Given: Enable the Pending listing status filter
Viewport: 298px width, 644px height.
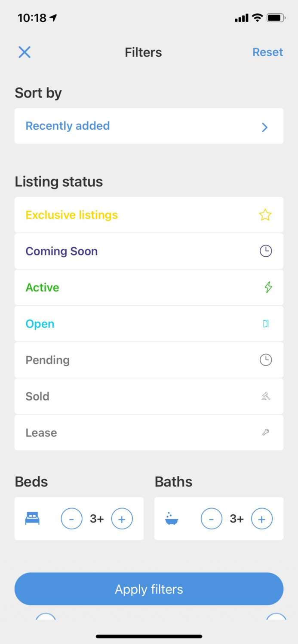Looking at the screenshot, I should [x=47, y=360].
